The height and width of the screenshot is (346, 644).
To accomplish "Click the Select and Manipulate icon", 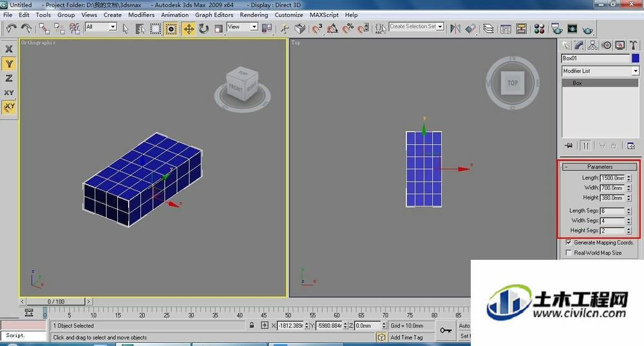I will click(x=285, y=28).
